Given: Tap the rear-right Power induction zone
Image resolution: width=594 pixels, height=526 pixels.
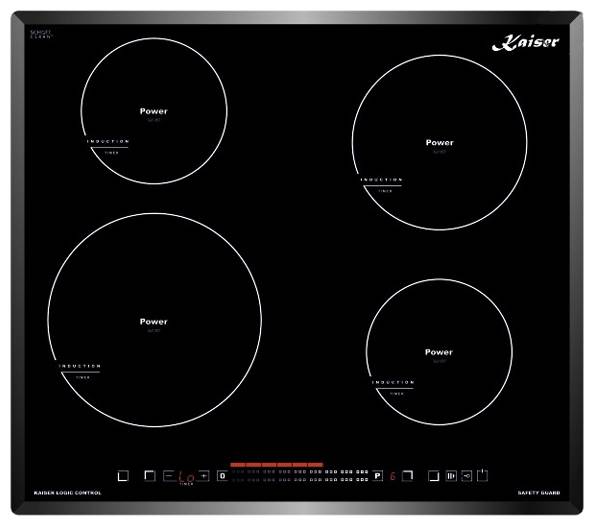Looking at the screenshot, I should (439, 142).
